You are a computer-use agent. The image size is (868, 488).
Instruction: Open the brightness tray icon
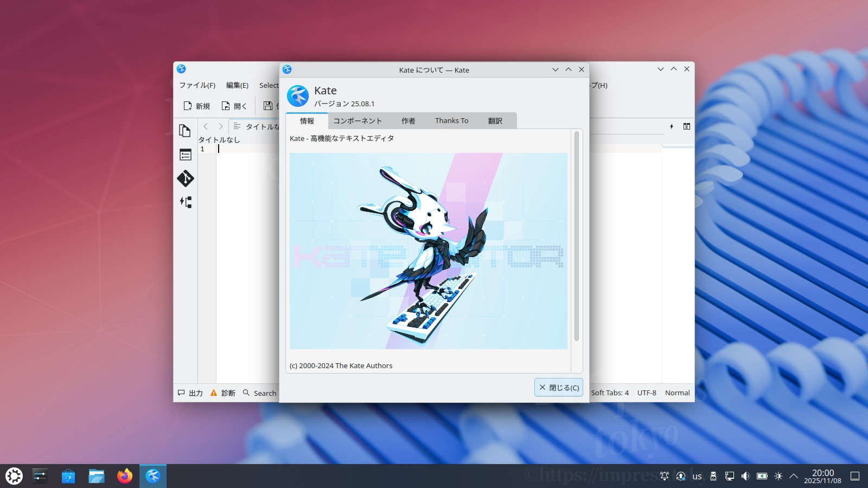[778, 476]
